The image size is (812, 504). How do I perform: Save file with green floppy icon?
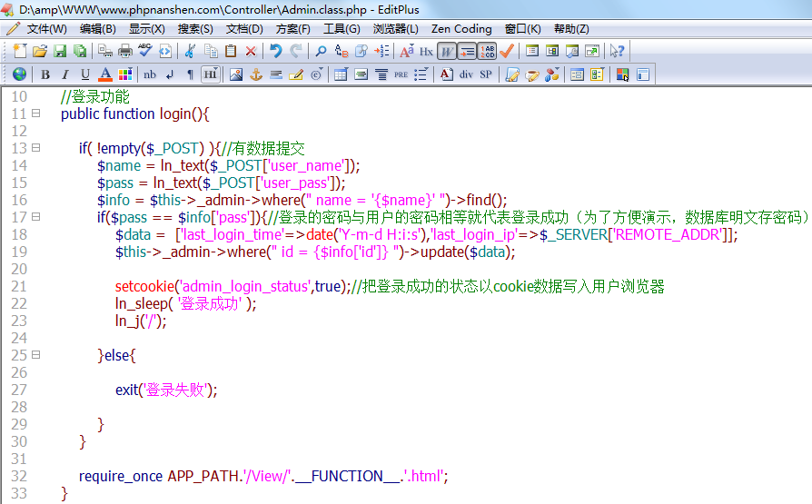(x=60, y=51)
